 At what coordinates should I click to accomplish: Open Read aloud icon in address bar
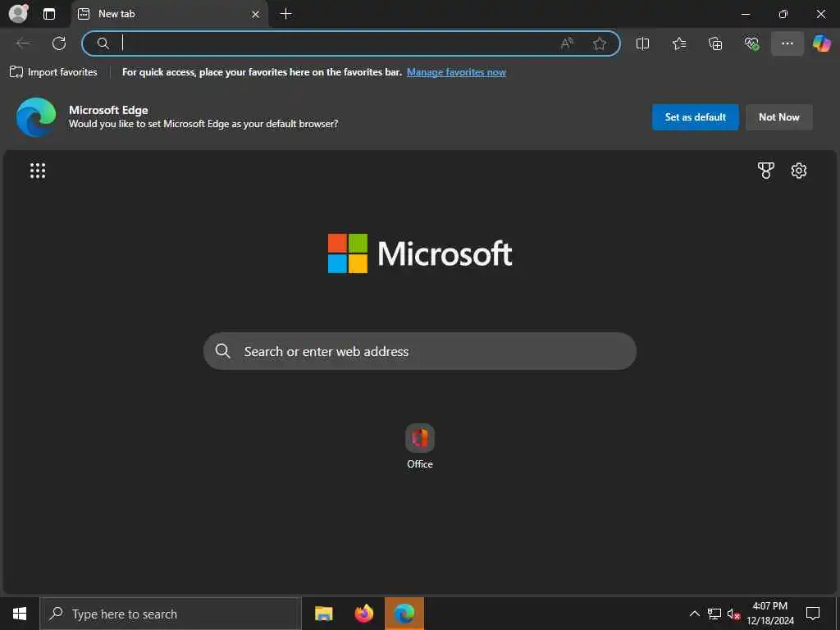[567, 43]
